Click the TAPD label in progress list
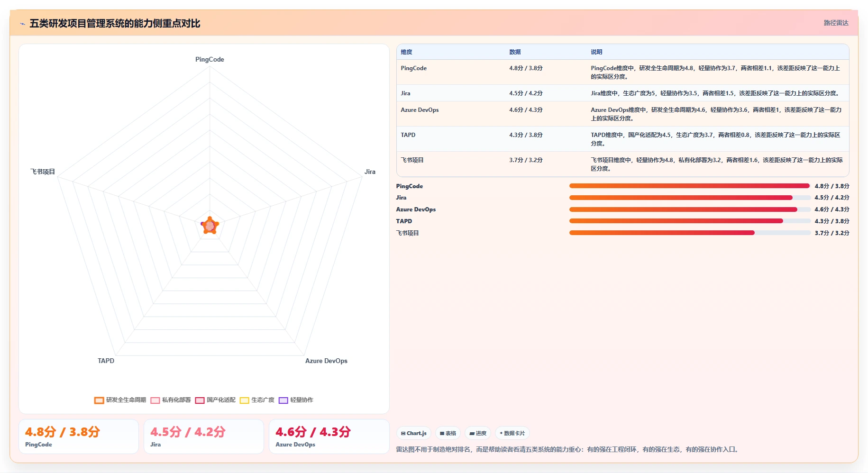 (x=404, y=221)
